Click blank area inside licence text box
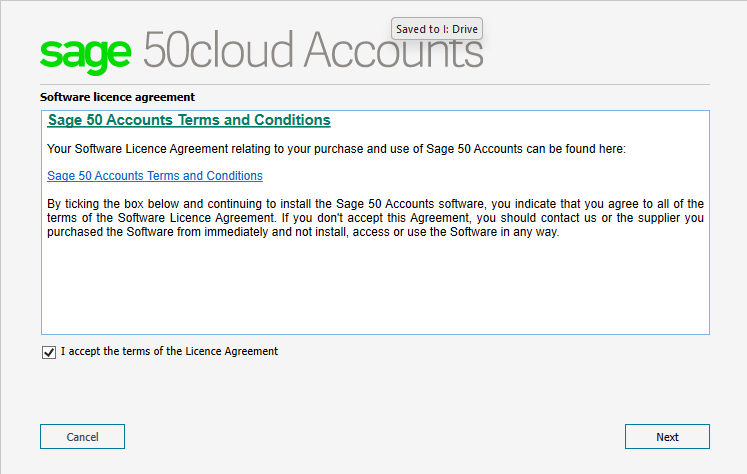Viewport: 747px width, 474px height. (x=375, y=290)
